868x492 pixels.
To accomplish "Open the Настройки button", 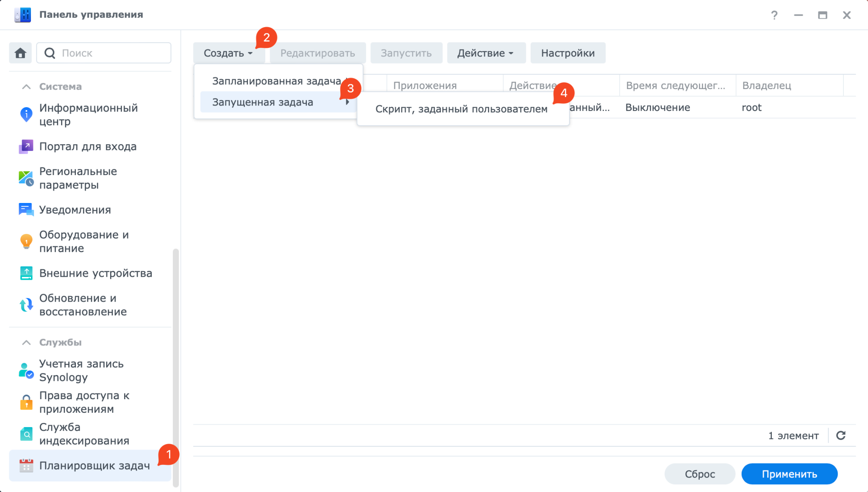I will (568, 53).
